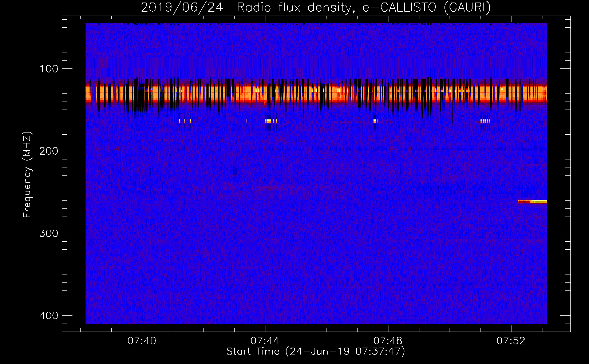
Task: Click the 'Start Time (24-Jun-19 07:37:47)' label
Action: click(316, 352)
